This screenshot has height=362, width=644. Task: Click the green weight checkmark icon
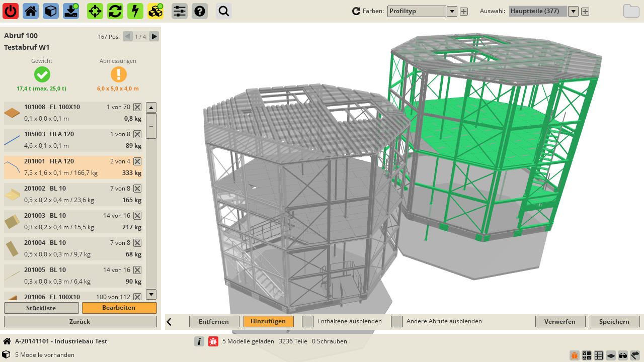click(42, 74)
